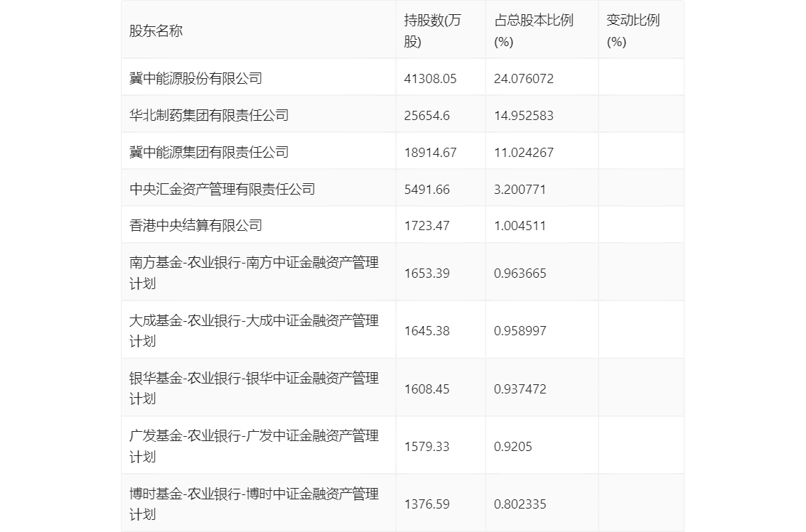
Task: Click shareholding value 18914.67
Action: click(430, 153)
